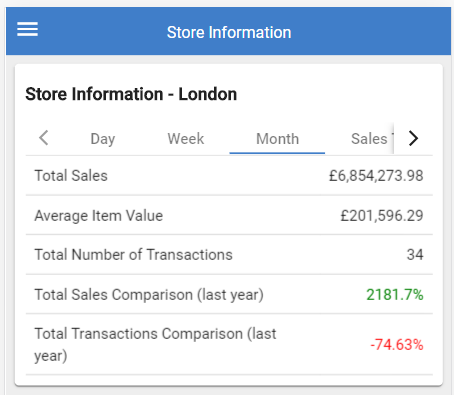Viewport: 454px width, 395px height.
Task: Click the Store Information header title
Action: tap(229, 32)
